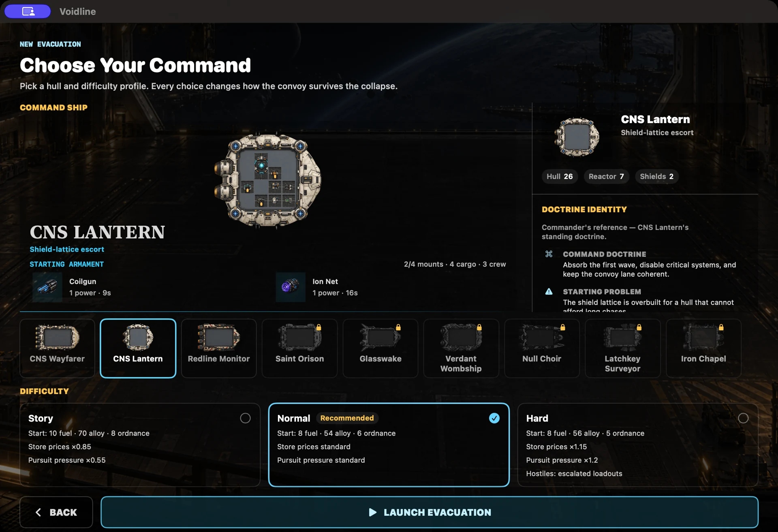Click the Command Doctrine symbol icon
778x532 pixels.
549,254
